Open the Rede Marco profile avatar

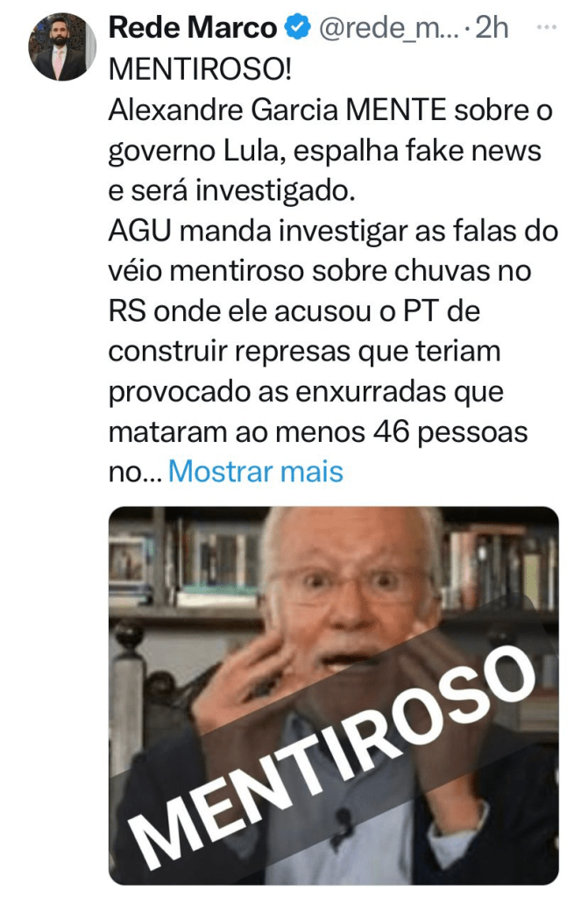click(62, 47)
